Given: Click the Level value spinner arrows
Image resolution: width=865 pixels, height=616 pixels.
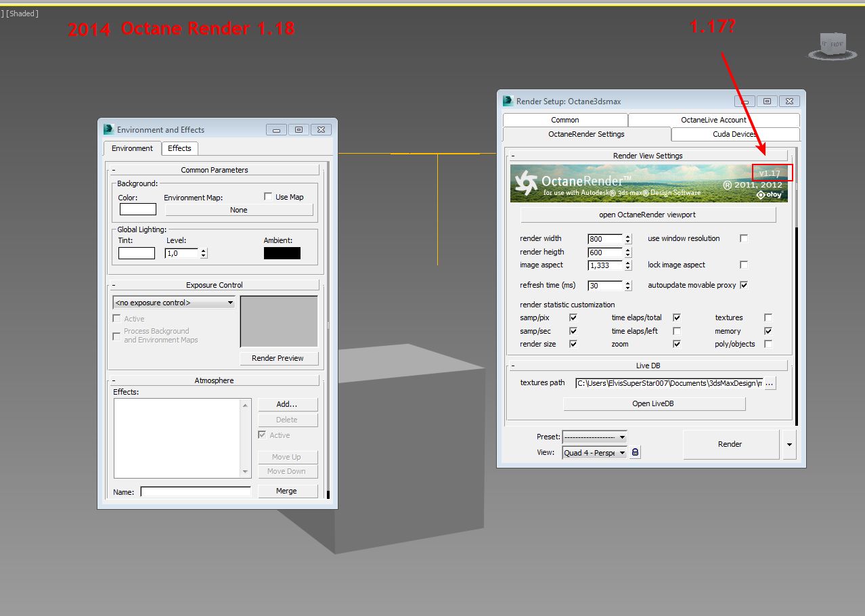Looking at the screenshot, I should (204, 253).
